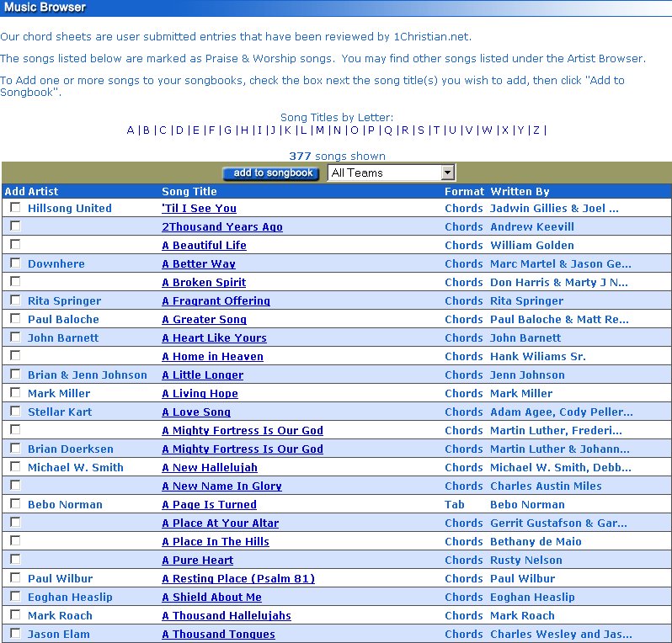Toggle the checkbox next to Paul Wilbur
Screen dimensions: 672x643
coord(15,578)
